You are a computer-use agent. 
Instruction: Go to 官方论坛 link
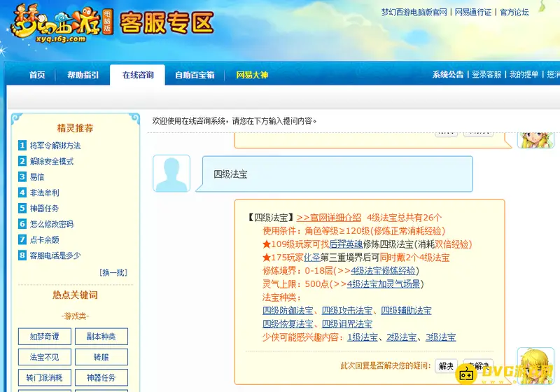(x=514, y=12)
